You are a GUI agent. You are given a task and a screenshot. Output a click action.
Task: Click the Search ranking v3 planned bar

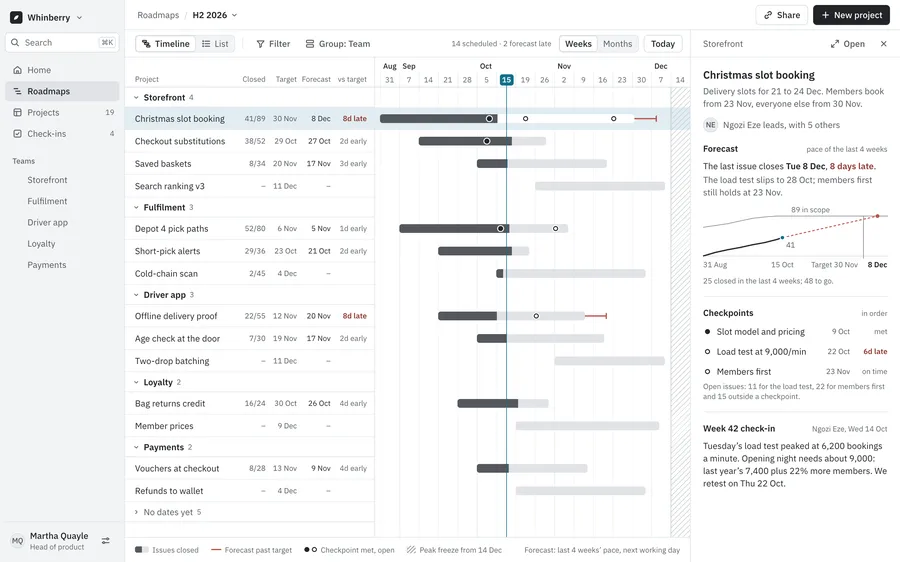[600, 186]
